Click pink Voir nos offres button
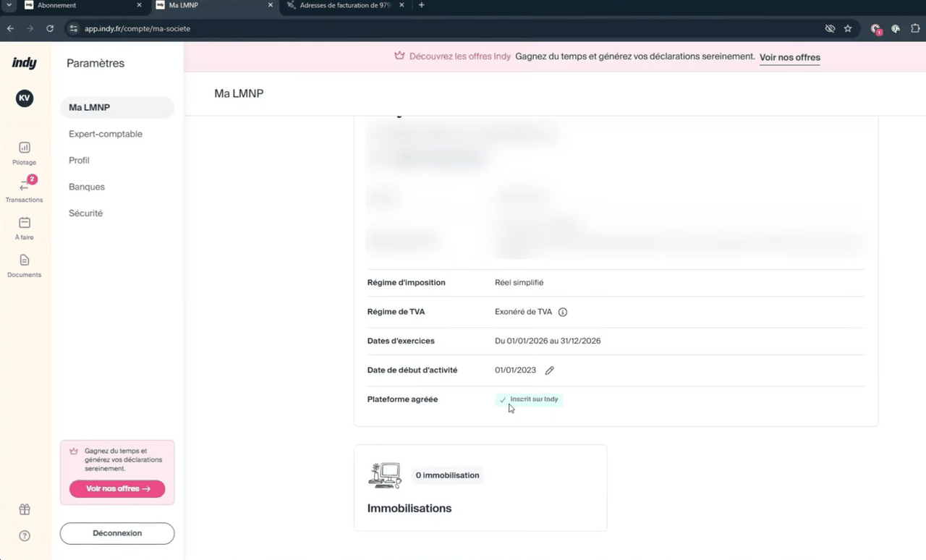Image resolution: width=926 pixels, height=560 pixels. point(117,488)
